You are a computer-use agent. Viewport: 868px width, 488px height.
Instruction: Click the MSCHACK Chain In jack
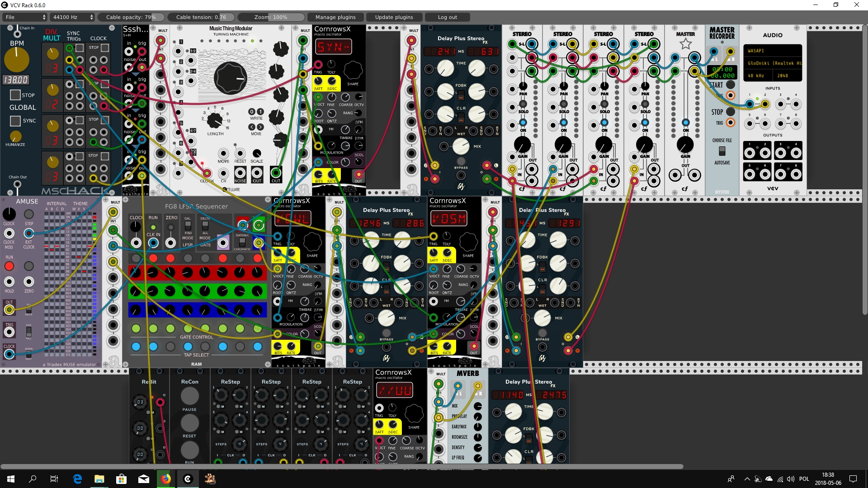click(17, 34)
